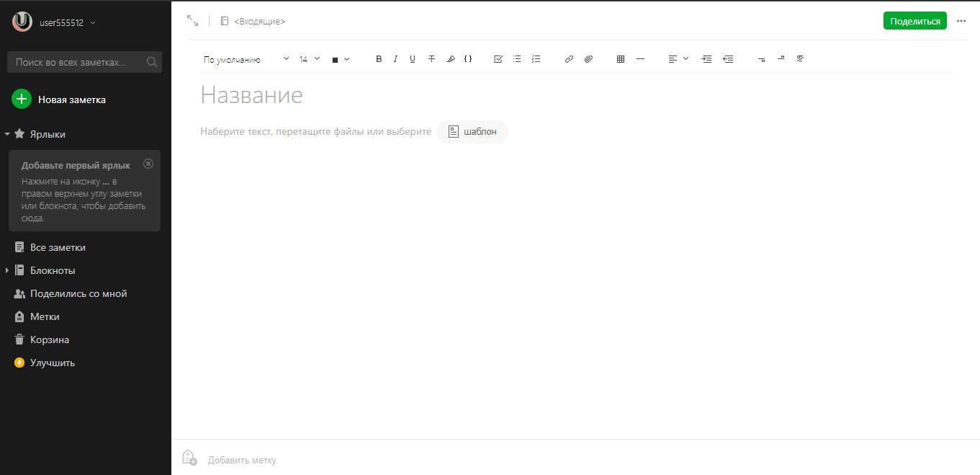
Task: Open the text alignment dropdown
Action: (678, 59)
